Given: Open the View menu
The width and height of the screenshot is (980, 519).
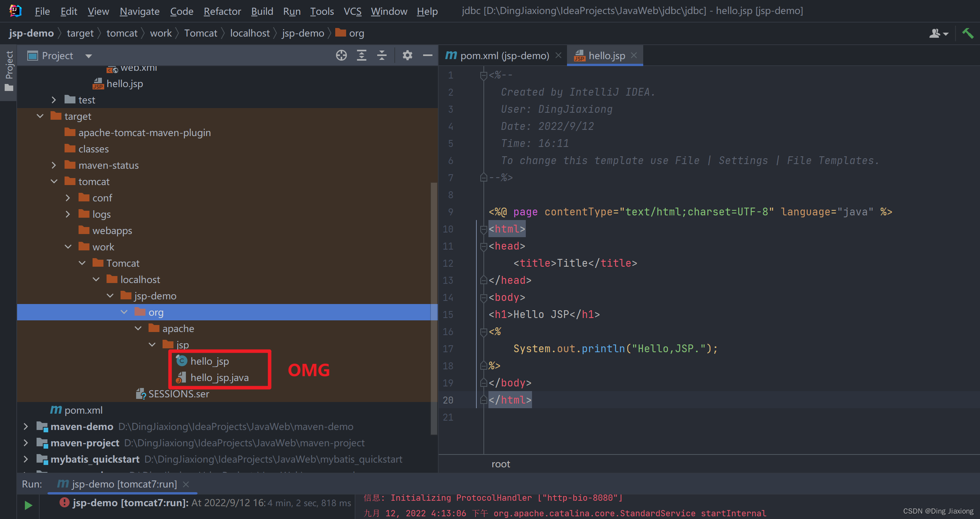Looking at the screenshot, I should coord(98,11).
